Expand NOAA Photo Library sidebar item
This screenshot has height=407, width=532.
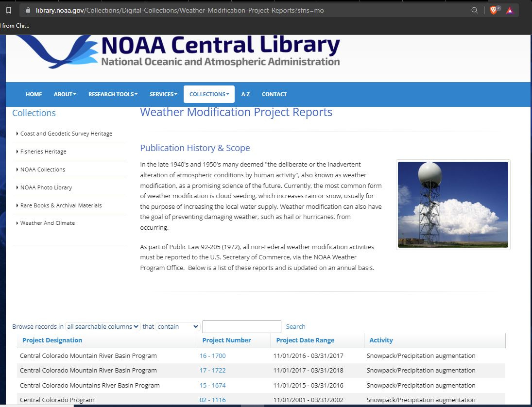click(46, 187)
